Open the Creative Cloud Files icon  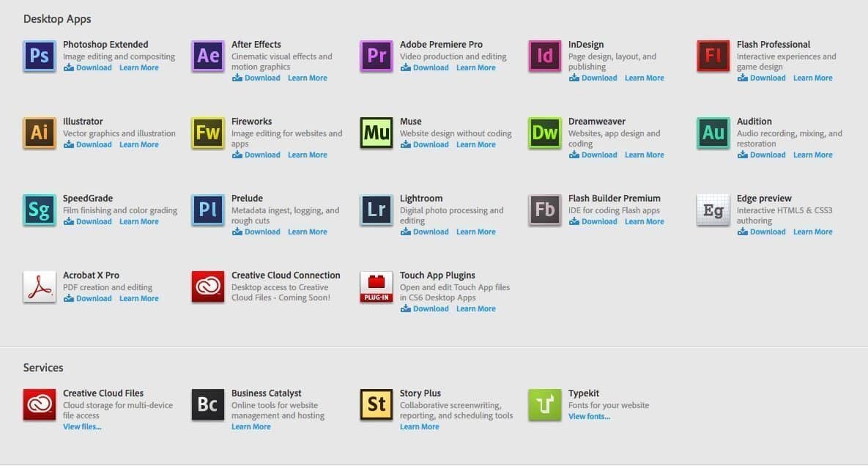[39, 404]
